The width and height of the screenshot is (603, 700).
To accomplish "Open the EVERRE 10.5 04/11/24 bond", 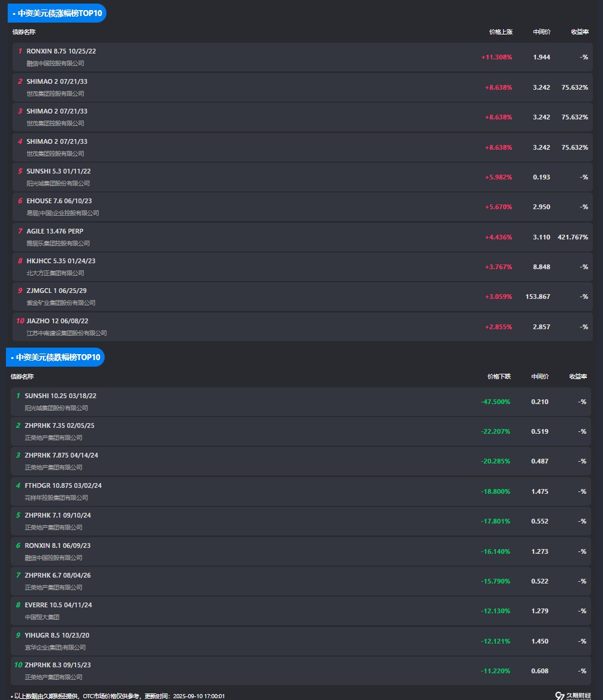I will coord(58,605).
